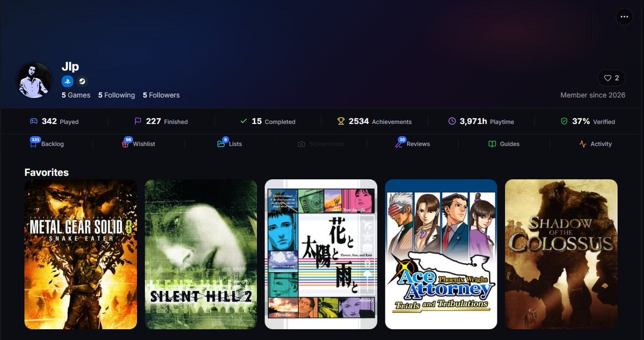Open the 342 Played stat
644x340 pixels.
[54, 121]
